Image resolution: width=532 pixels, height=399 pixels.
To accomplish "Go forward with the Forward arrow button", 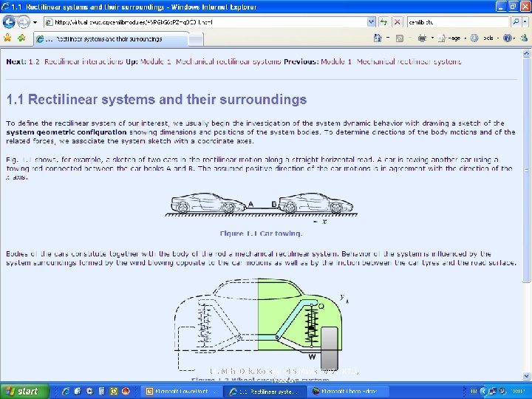I will (x=23, y=22).
